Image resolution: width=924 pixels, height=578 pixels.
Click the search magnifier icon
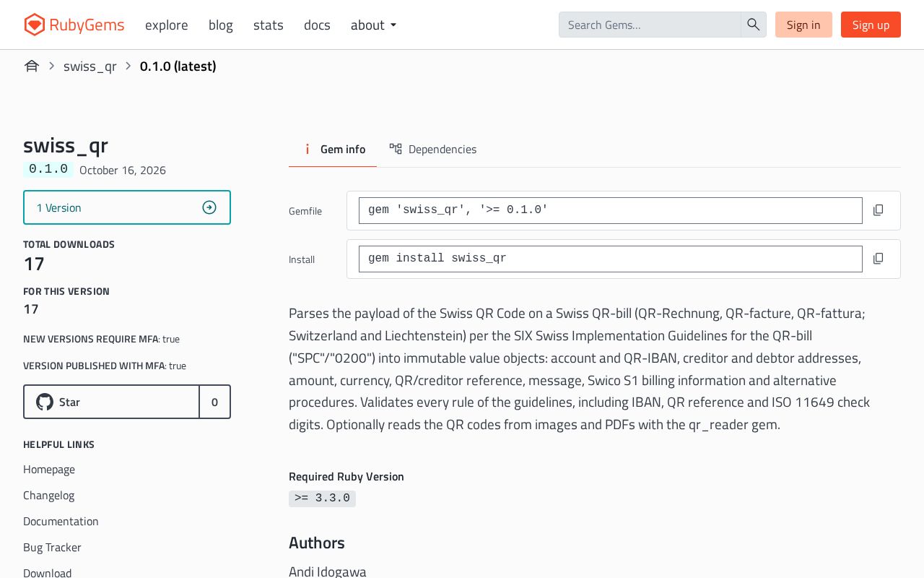(754, 25)
